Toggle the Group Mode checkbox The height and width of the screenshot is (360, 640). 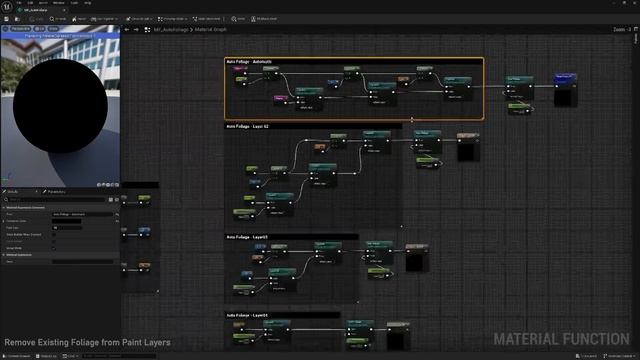(54, 248)
